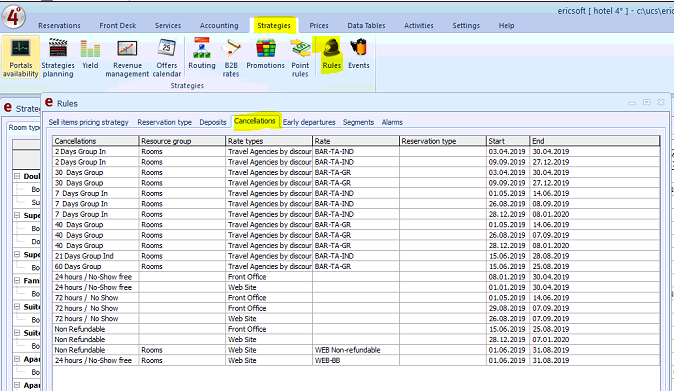
Task: Open the Data Tables ribbon tab
Action: pyautogui.click(x=366, y=25)
